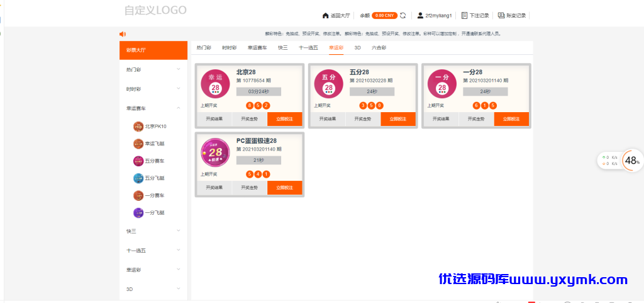The width and height of the screenshot is (644, 303).
Task: Click the scrolling announcement text
Action: 383,34
